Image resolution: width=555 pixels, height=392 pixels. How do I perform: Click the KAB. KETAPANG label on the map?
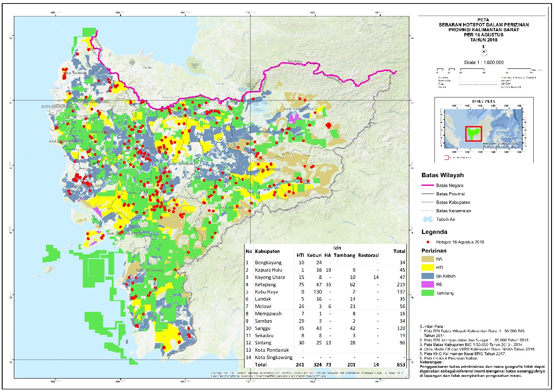point(148,271)
